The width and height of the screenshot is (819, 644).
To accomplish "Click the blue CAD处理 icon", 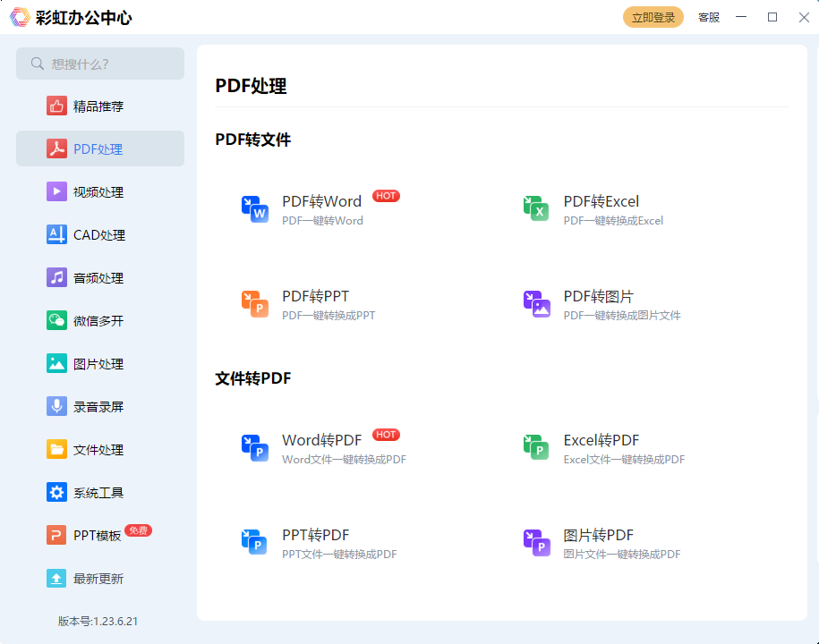I will point(56,234).
